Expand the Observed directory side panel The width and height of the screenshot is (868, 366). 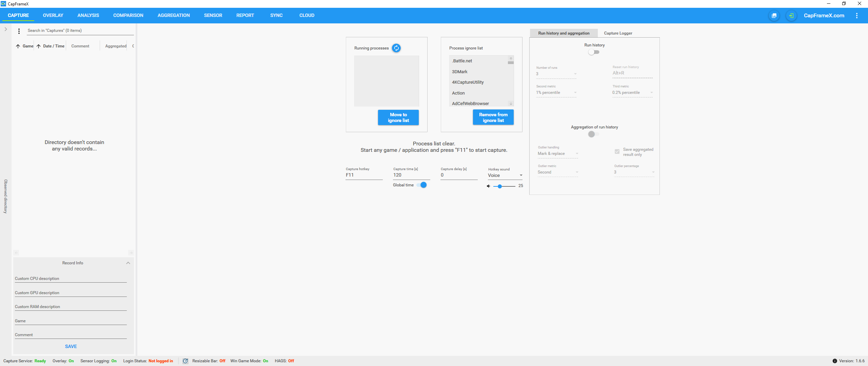pos(6,29)
